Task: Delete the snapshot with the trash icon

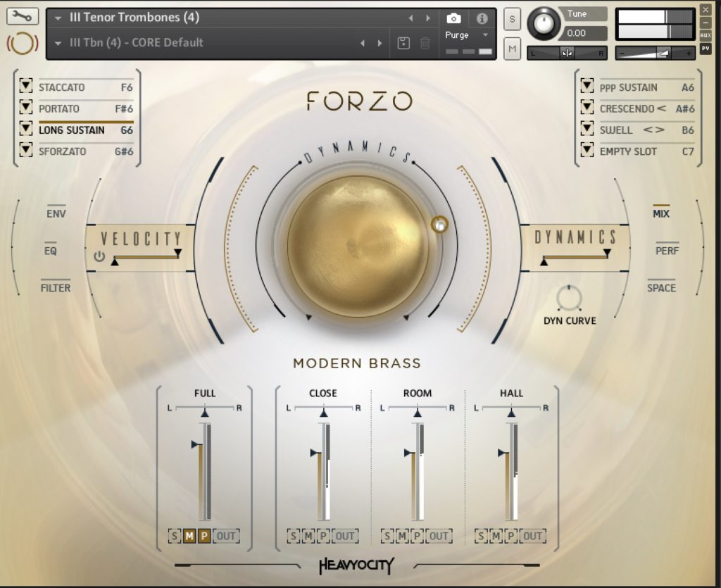Action: [425, 43]
